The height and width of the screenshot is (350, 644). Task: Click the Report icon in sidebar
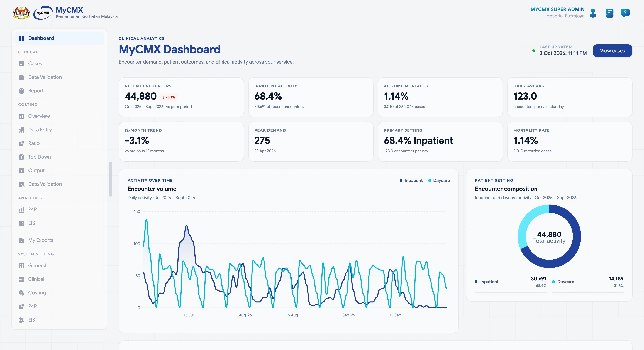(21, 91)
